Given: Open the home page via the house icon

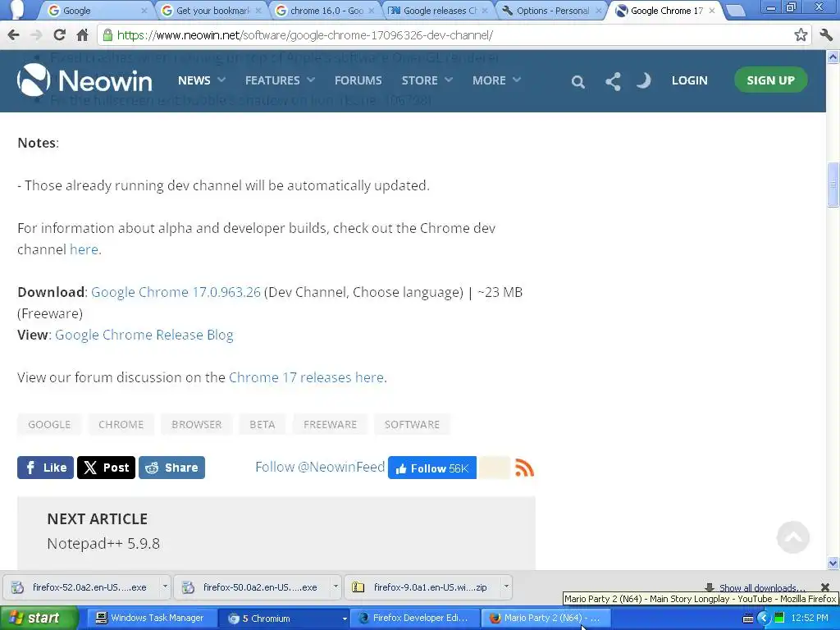Looking at the screenshot, I should point(83,35).
